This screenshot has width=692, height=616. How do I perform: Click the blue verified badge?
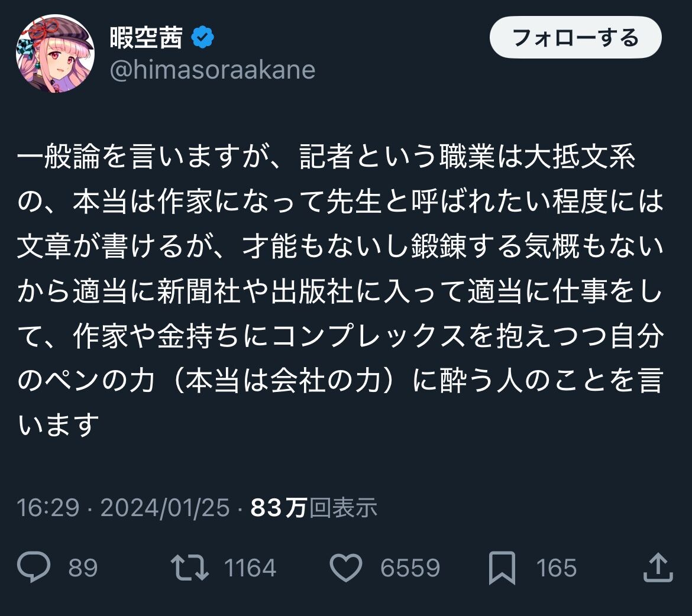coord(202,37)
